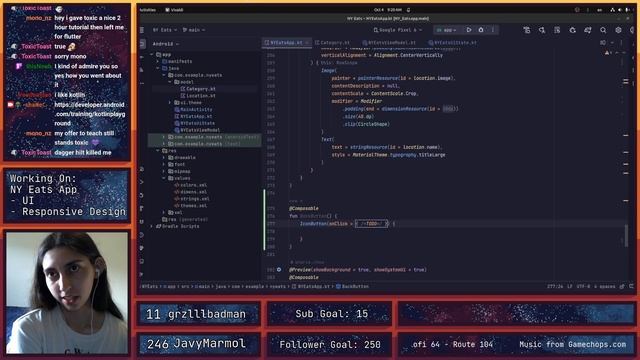640x360 pixels.
Task: Open the system tray network icon
Action: point(612,10)
